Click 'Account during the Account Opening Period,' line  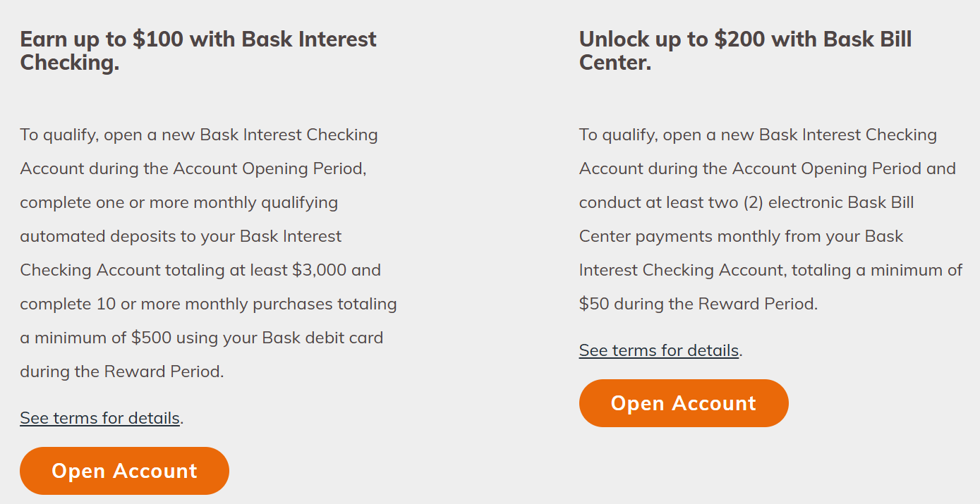[193, 168]
